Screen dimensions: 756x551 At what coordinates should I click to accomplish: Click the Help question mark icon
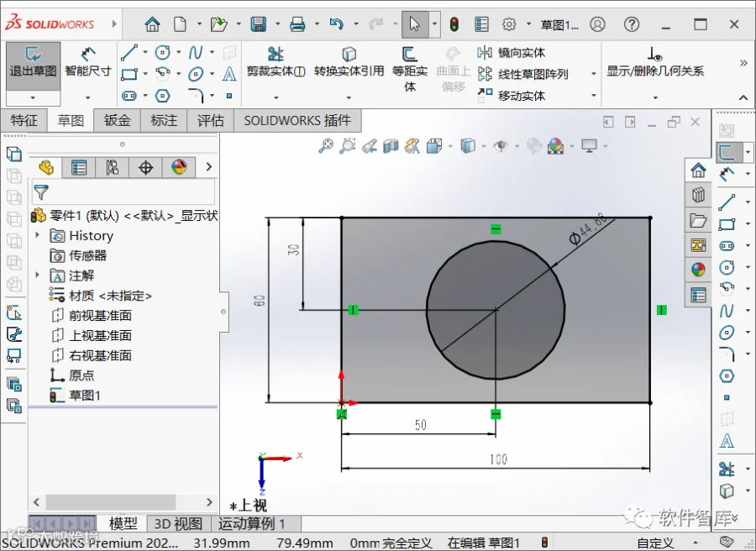(x=631, y=24)
